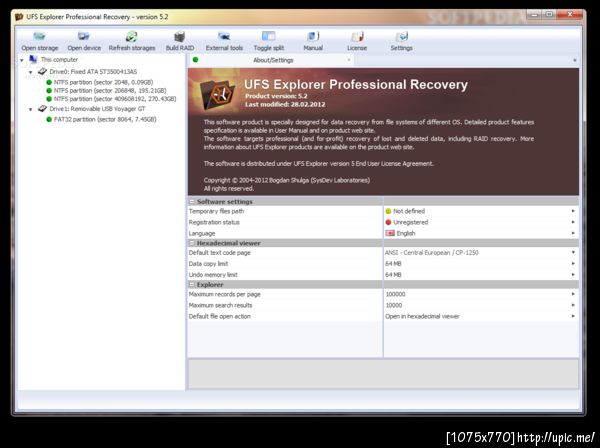Click the Open device toolbar icon
The image size is (600, 448).
coord(83,37)
